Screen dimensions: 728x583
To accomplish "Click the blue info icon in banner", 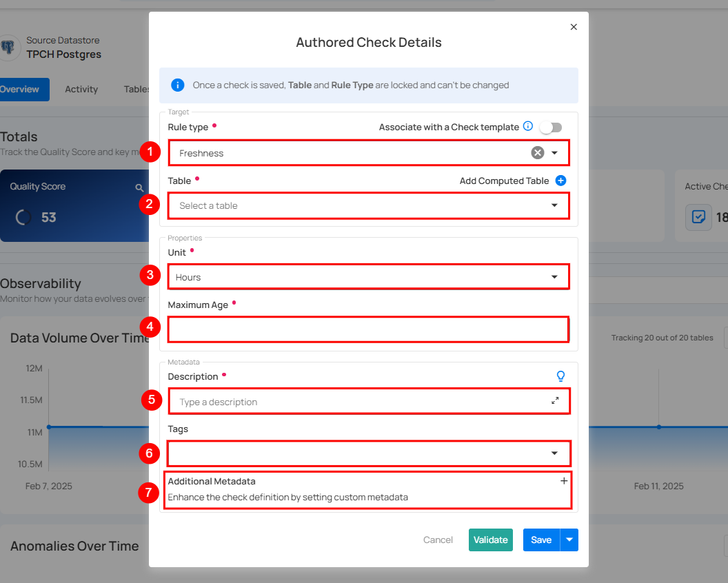I will tap(178, 85).
